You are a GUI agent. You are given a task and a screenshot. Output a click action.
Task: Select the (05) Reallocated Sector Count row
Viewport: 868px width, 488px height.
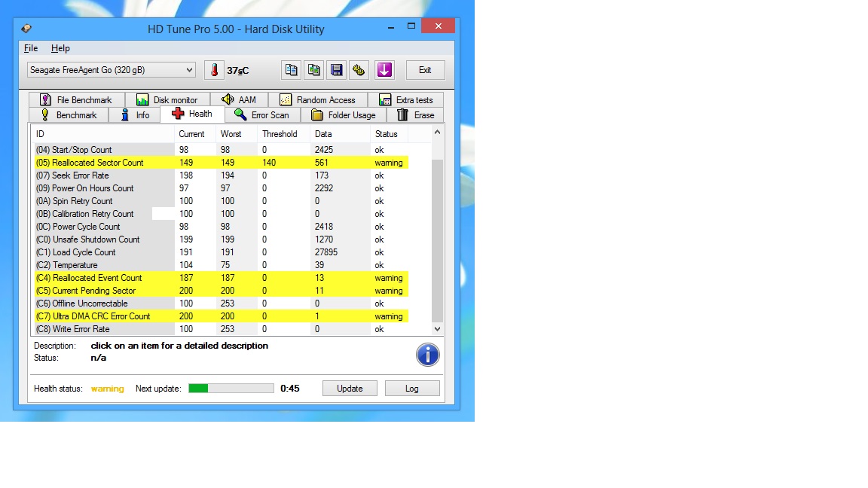pos(222,163)
